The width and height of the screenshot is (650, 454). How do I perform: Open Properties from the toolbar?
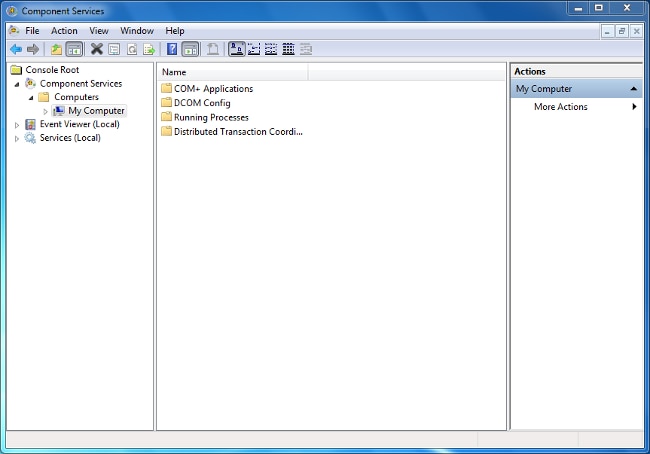tap(114, 49)
